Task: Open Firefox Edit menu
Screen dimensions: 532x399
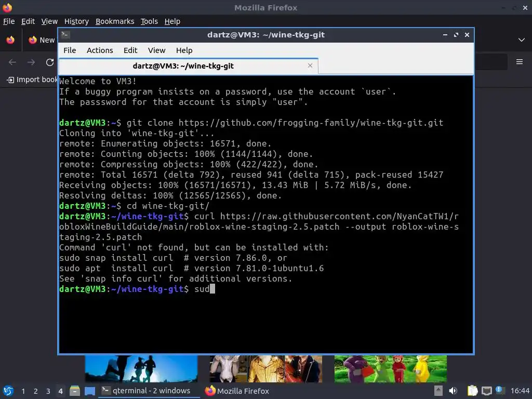Action: pos(28,21)
